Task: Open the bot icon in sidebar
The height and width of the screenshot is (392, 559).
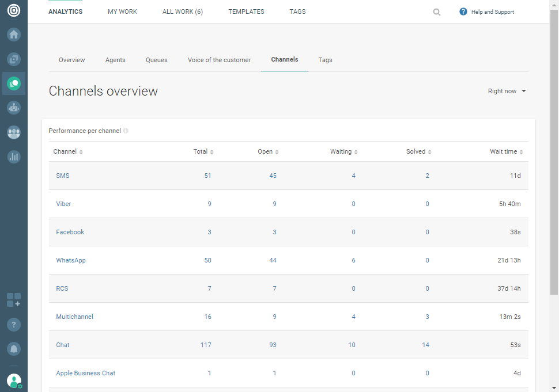Action: click(14, 108)
